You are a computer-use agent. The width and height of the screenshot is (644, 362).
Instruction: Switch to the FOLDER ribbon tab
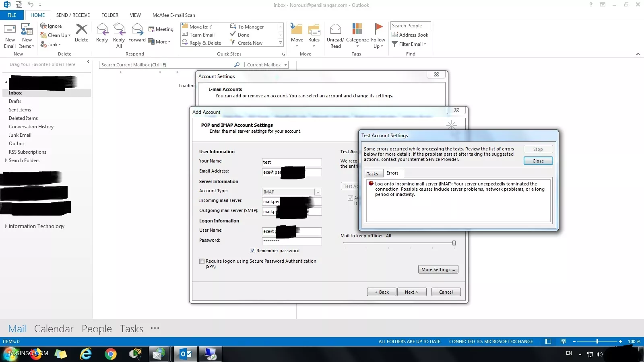tap(110, 15)
